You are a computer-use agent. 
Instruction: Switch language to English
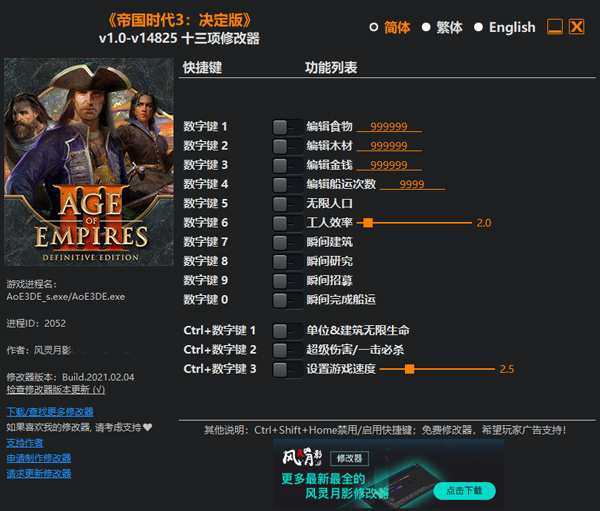coord(478,28)
